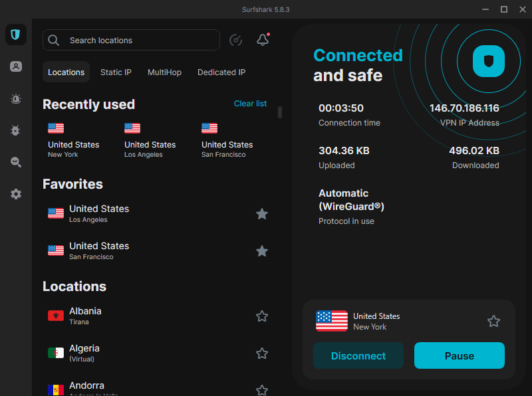
Task: Select the Albania Tirana location
Action: coord(158,316)
